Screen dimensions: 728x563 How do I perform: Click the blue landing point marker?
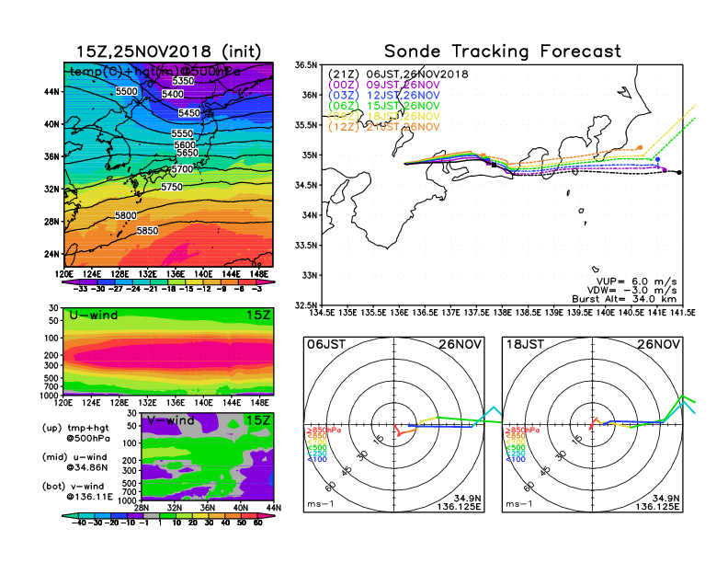pos(658,159)
